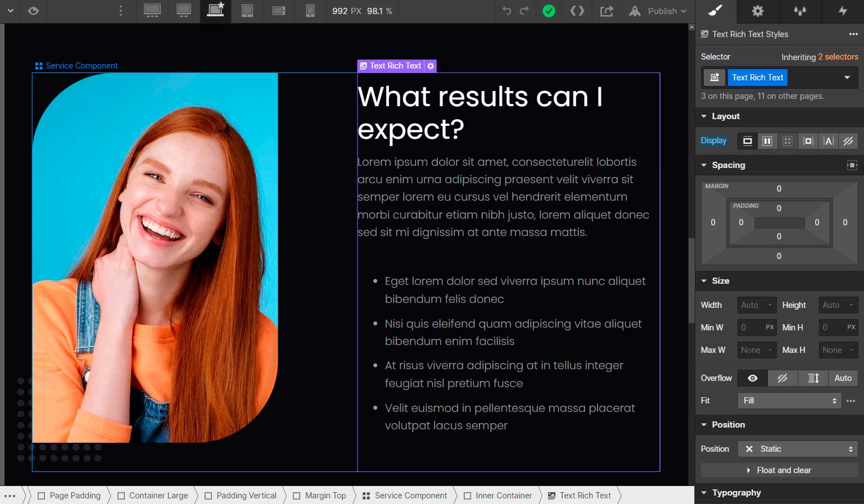The image size is (864, 504).
Task: Click the Redo arrow icon
Action: click(x=524, y=11)
